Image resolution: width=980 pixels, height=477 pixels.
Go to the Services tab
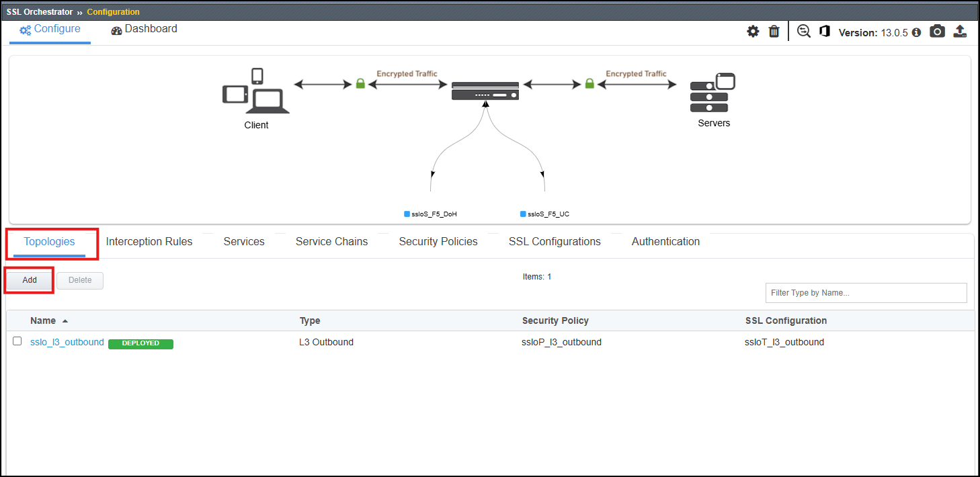[x=244, y=242]
